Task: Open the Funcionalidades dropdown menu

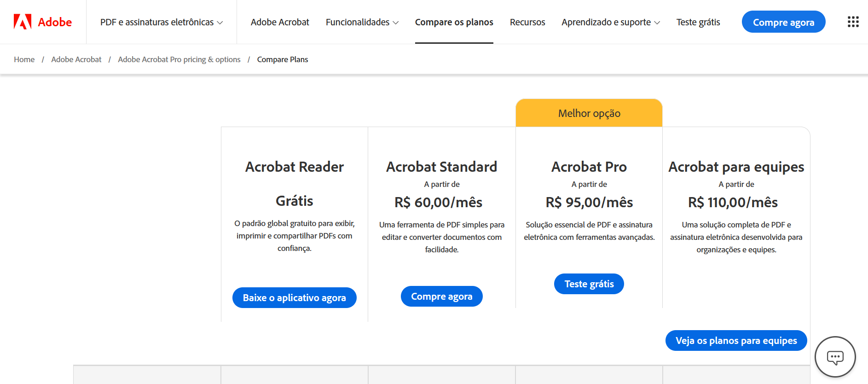Action: tap(362, 22)
